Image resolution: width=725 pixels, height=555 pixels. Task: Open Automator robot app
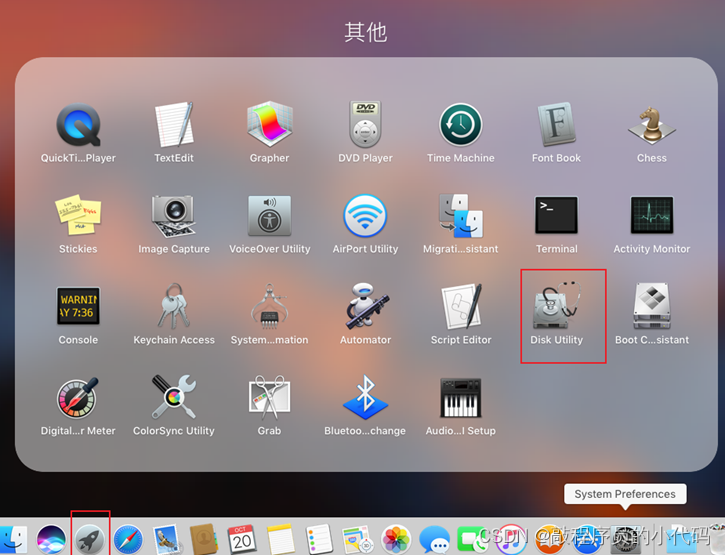pyautogui.click(x=368, y=306)
